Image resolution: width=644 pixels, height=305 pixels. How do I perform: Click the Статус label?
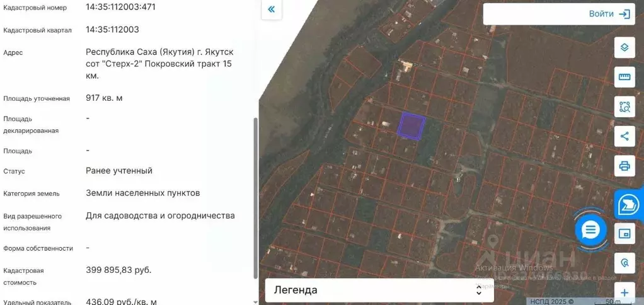pyautogui.click(x=14, y=171)
